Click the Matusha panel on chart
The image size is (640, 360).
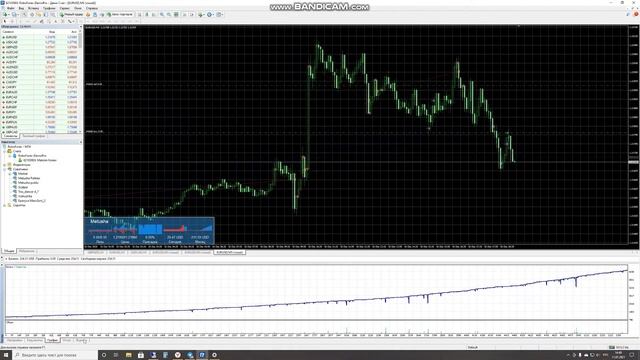(x=149, y=231)
